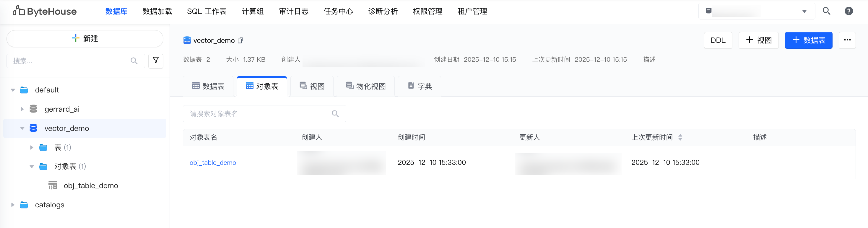Click the ByteHouse logo
Screen dimensions: 868x228
(45, 11)
